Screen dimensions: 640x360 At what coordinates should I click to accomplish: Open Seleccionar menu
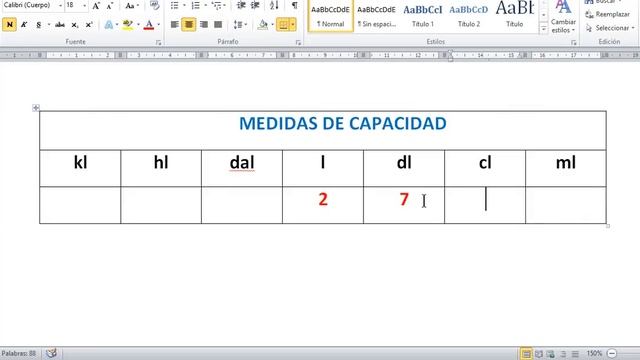[610, 28]
